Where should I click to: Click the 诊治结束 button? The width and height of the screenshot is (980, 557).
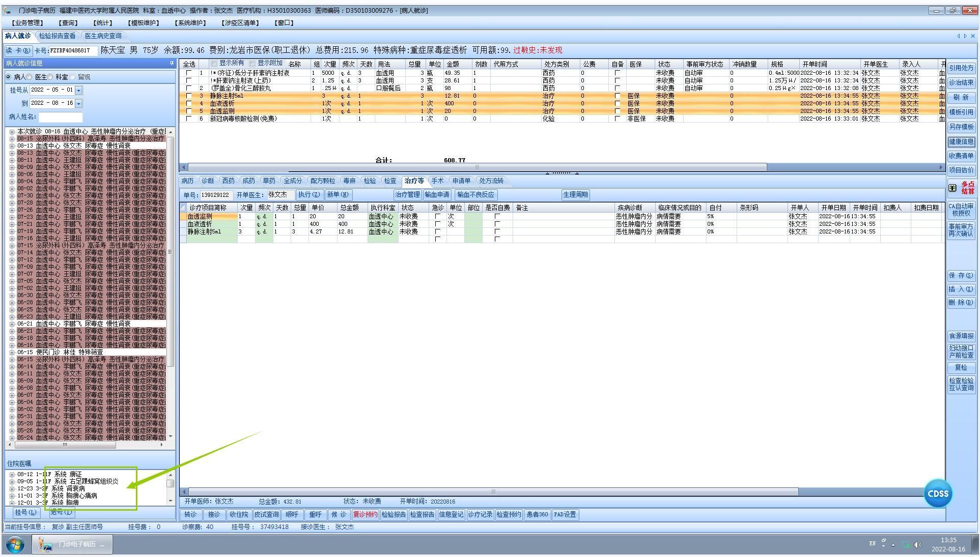961,82
